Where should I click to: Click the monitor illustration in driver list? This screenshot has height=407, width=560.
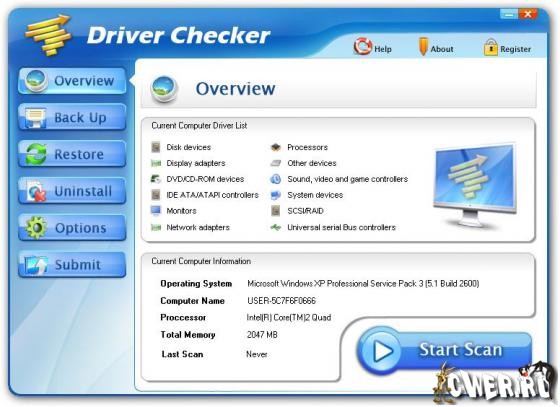pyautogui.click(x=475, y=186)
